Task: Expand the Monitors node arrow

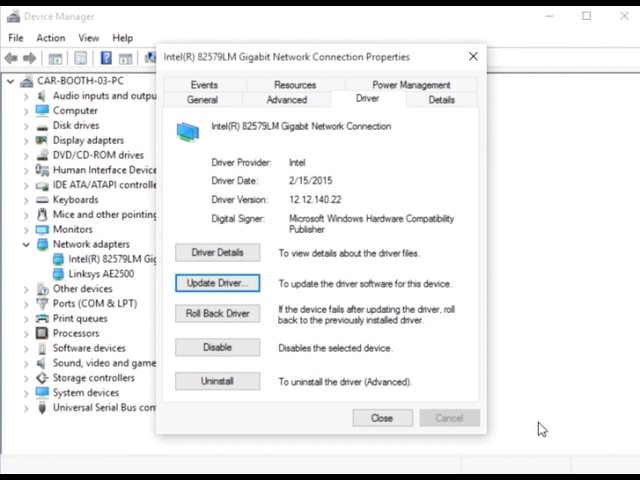Action: (x=26, y=230)
